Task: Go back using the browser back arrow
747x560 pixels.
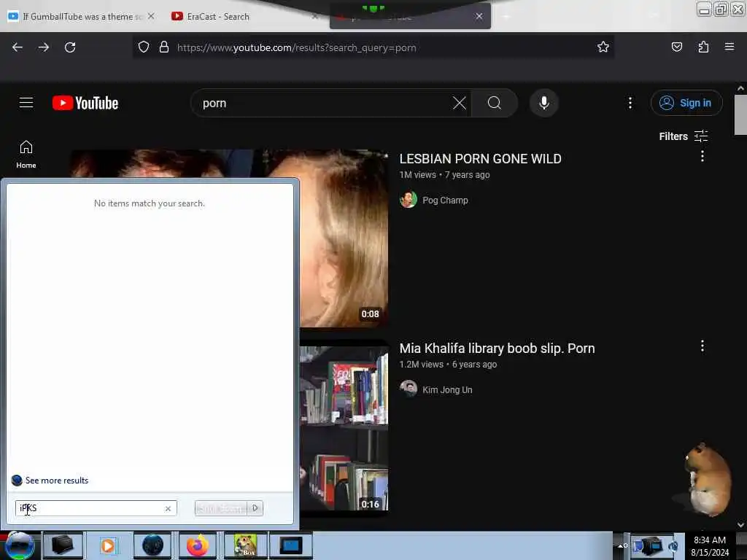Action: click(x=18, y=47)
